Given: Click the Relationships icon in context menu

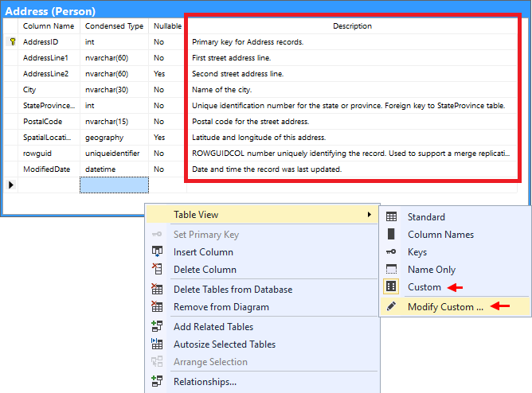Looking at the screenshot, I should coord(157,382).
